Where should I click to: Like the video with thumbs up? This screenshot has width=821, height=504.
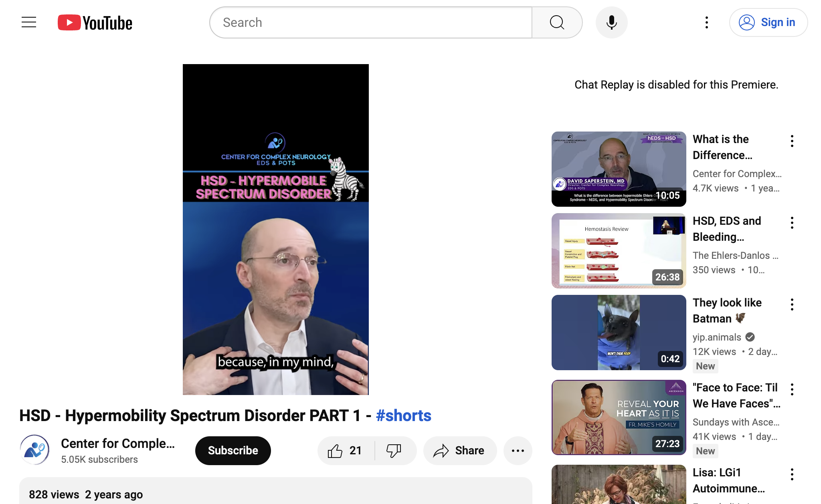pyautogui.click(x=346, y=451)
